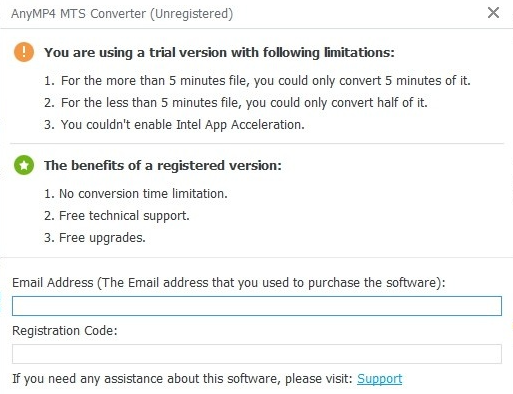The image size is (513, 394).
Task: Select the trial version limitations heading
Action: click(x=219, y=53)
